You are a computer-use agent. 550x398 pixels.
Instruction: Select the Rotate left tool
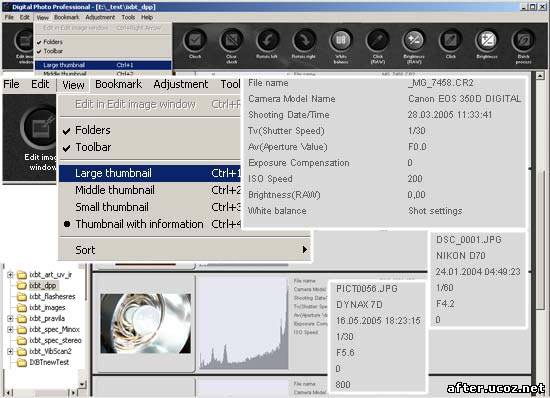(x=268, y=41)
